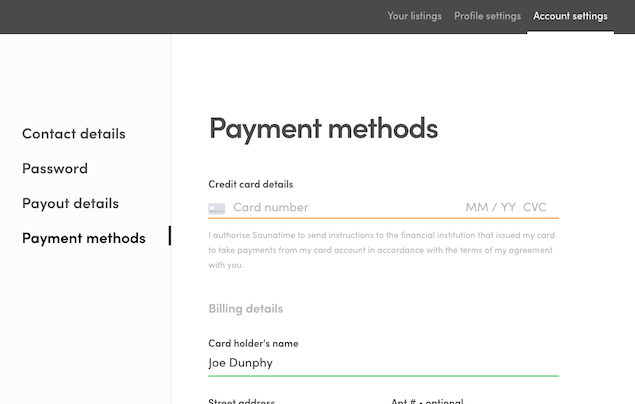Click the Credit card details label
This screenshot has width=635, height=404.
pyautogui.click(x=250, y=184)
